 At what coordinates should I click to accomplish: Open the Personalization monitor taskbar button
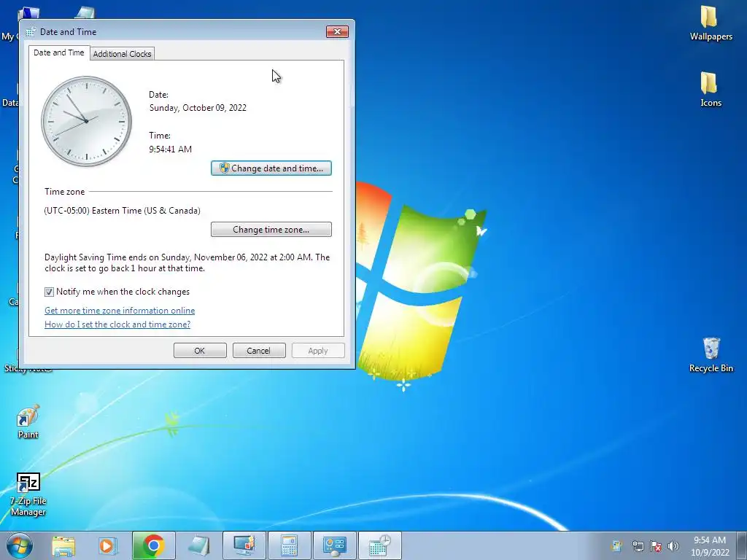click(x=244, y=545)
